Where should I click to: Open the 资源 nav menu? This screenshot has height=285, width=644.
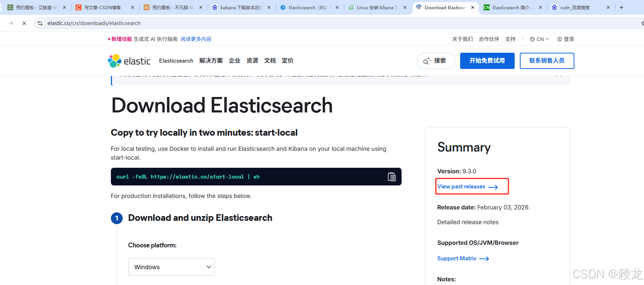[252, 61]
